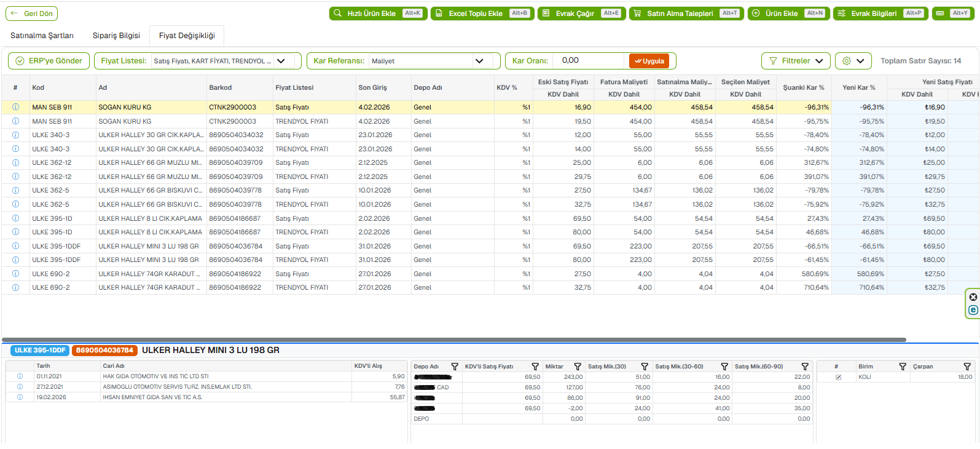Image resolution: width=980 pixels, height=449 pixels.
Task: Click the ERP'ye Gönder button
Action: [49, 61]
